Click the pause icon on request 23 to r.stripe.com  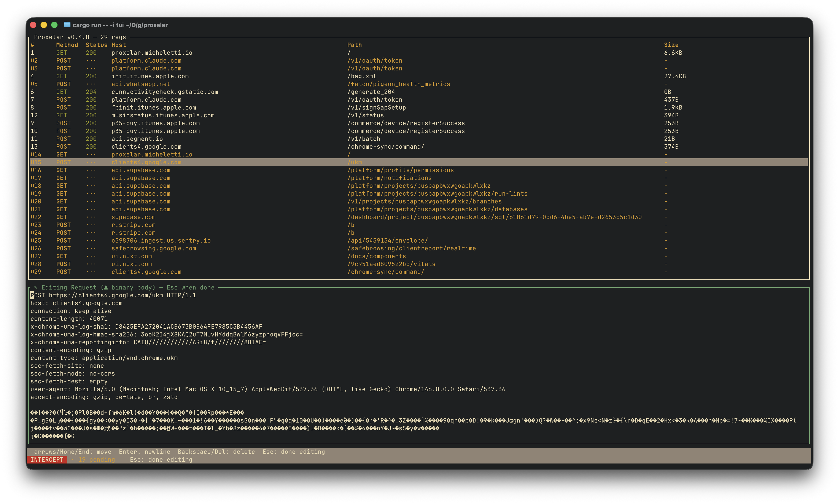(32, 225)
